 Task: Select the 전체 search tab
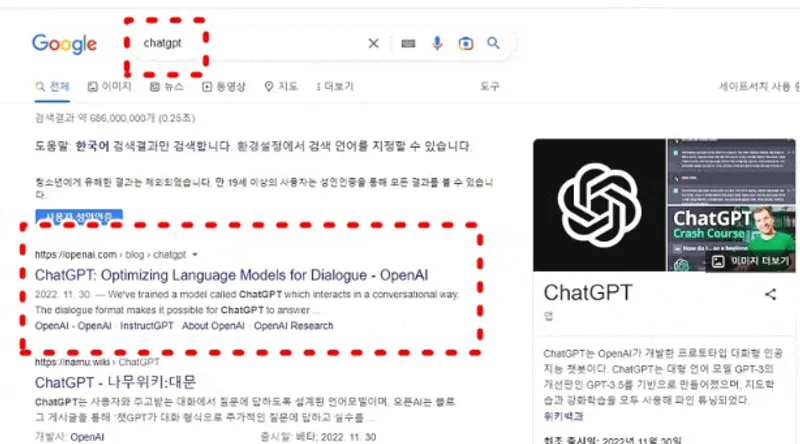click(53, 87)
